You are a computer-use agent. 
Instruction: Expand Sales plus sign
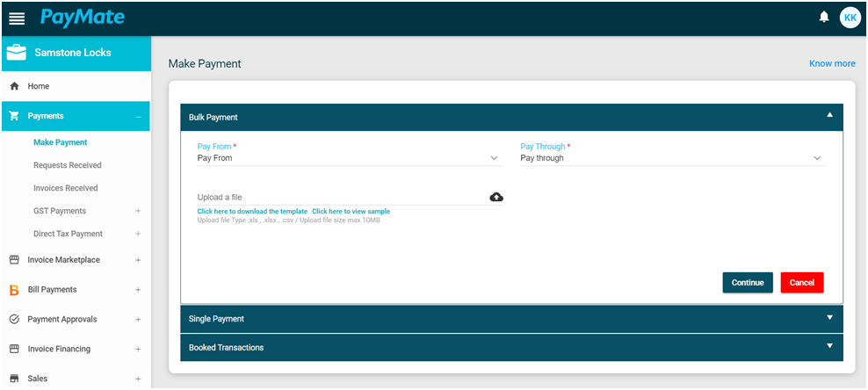(138, 379)
